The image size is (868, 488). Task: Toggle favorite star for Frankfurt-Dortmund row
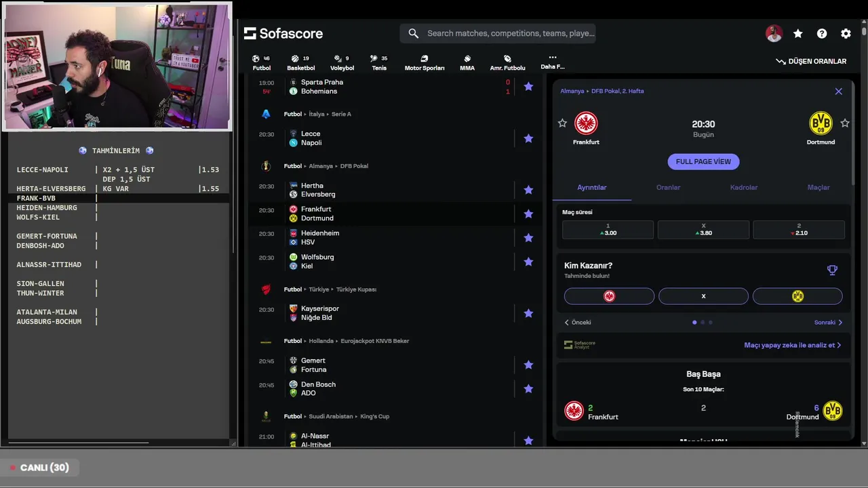tap(528, 213)
